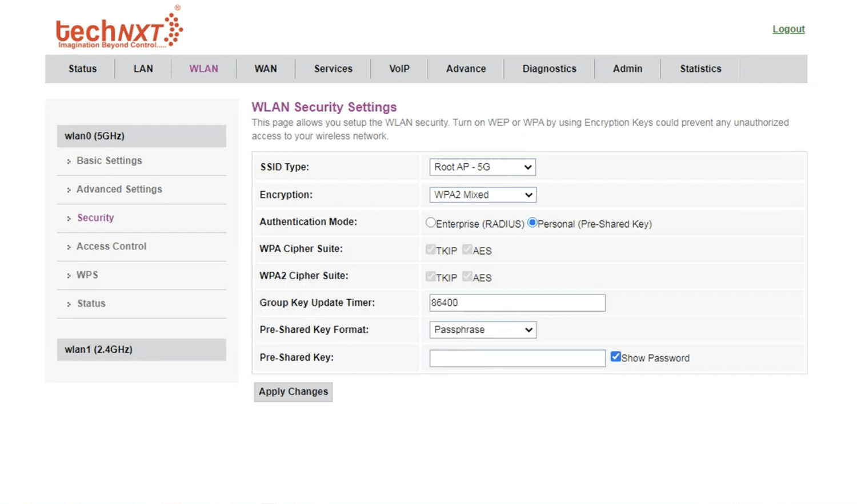Open the Encryption dropdown
Screen dimensions: 857x504
click(x=483, y=195)
